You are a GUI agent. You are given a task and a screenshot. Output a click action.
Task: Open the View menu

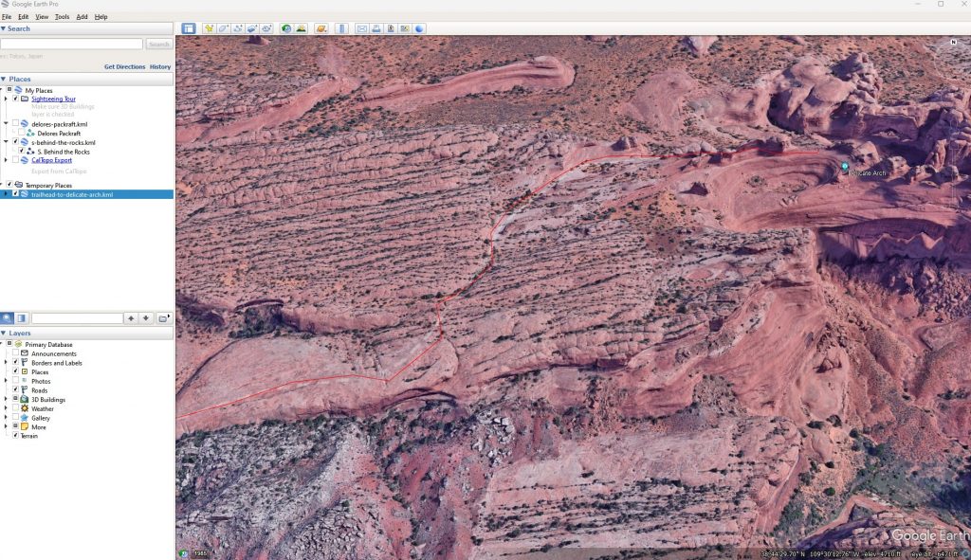(x=42, y=17)
